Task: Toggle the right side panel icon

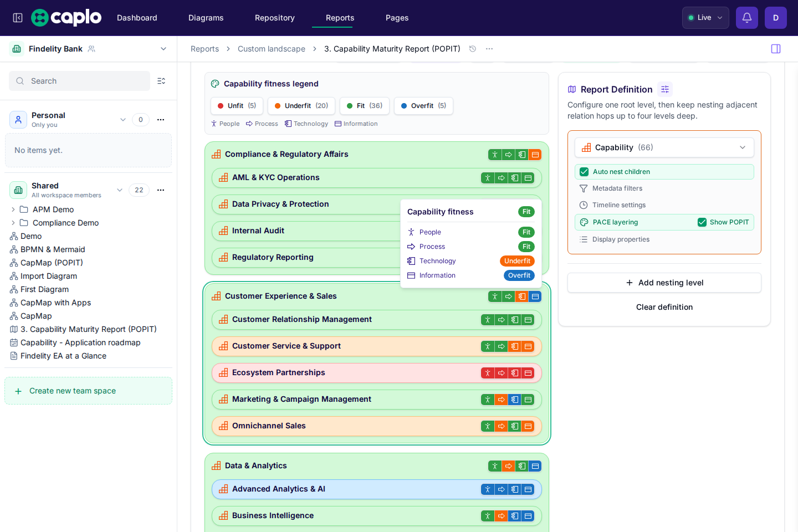Action: point(776,49)
